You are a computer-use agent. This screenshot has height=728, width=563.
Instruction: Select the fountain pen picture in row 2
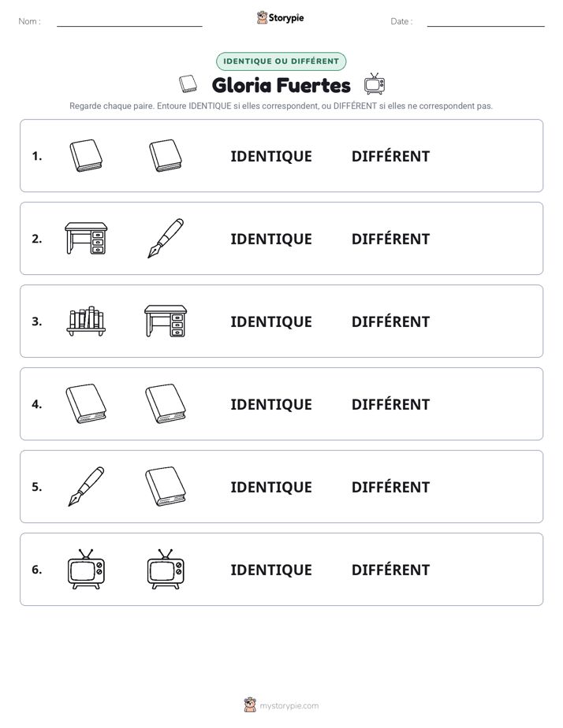click(166, 238)
